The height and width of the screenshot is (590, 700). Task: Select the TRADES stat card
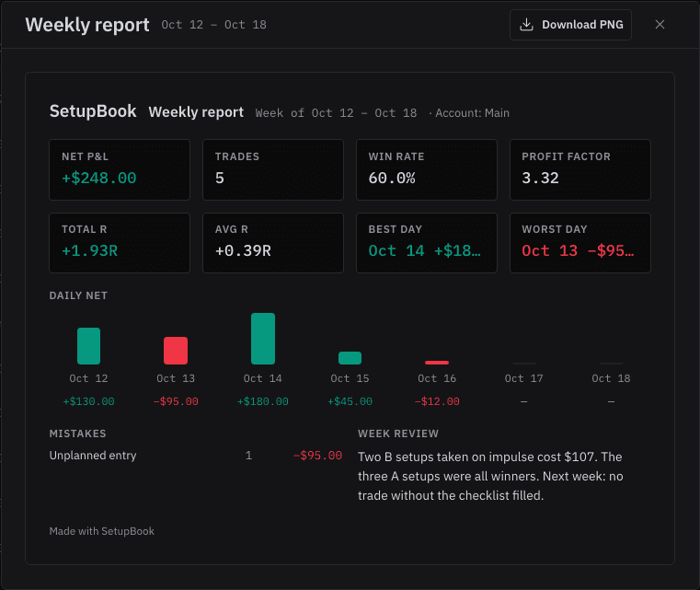tap(273, 169)
